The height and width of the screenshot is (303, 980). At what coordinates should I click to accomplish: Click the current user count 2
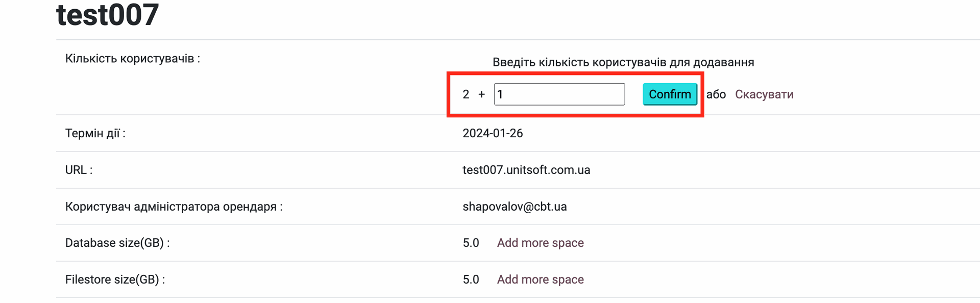tap(465, 94)
